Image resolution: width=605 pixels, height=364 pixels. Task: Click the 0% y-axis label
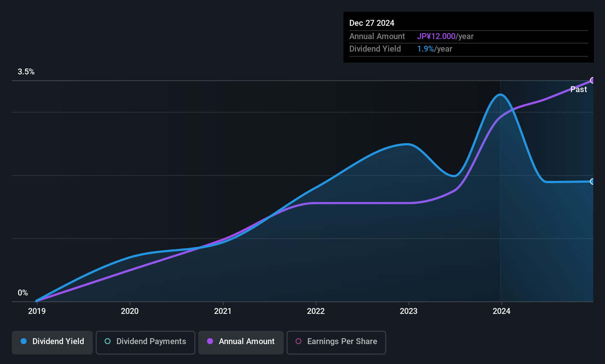(23, 293)
